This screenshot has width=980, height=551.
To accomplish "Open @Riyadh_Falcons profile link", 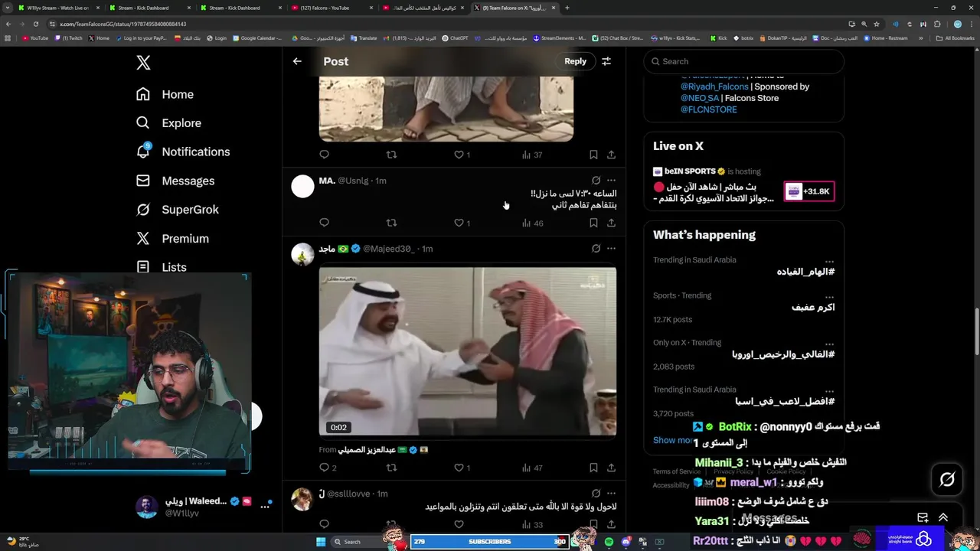I will [714, 86].
